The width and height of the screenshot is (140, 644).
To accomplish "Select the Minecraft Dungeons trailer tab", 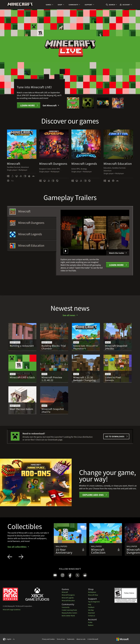I will [x=32, y=223].
